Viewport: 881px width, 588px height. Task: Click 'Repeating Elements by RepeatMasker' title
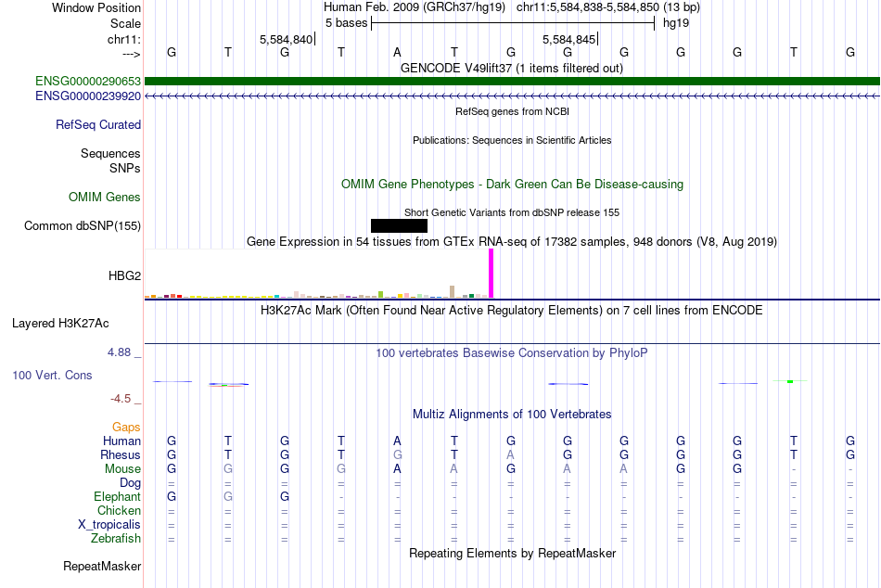(513, 553)
